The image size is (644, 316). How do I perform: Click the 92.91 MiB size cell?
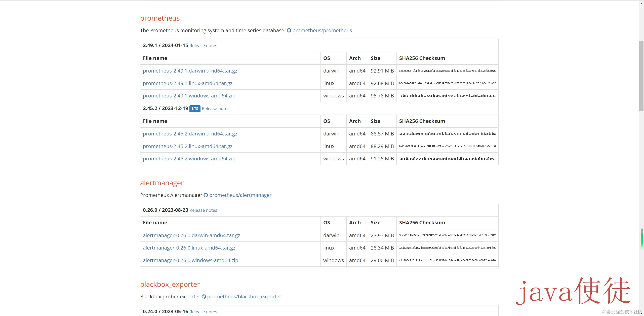382,71
